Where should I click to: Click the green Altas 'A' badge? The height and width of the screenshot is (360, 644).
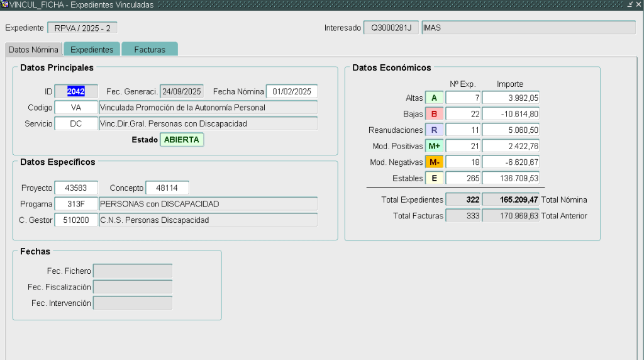coord(434,98)
